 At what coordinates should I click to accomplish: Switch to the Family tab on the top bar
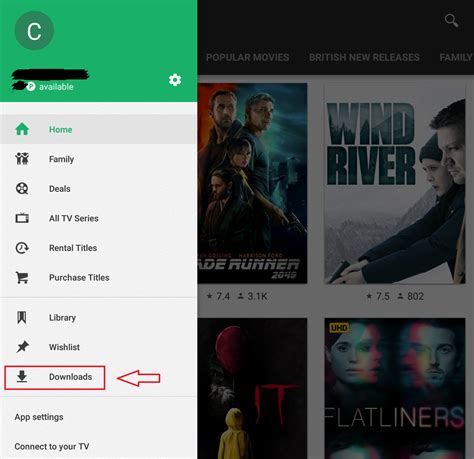[456, 57]
